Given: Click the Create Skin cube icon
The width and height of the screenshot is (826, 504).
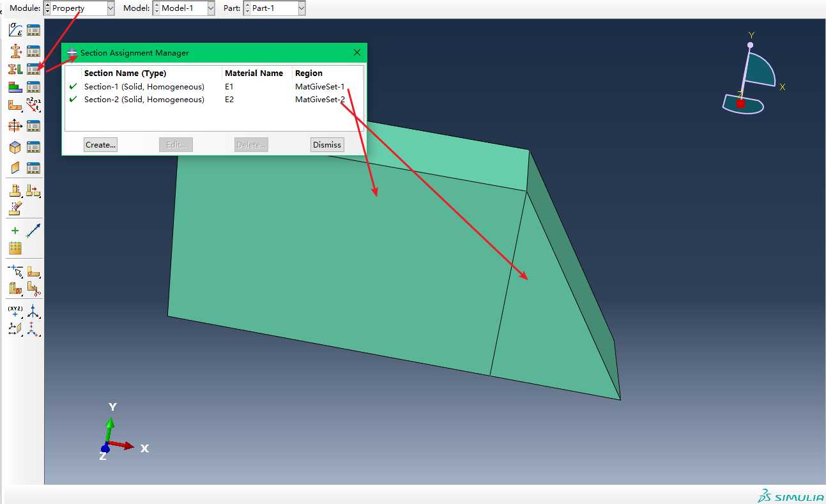Looking at the screenshot, I should click(15, 148).
